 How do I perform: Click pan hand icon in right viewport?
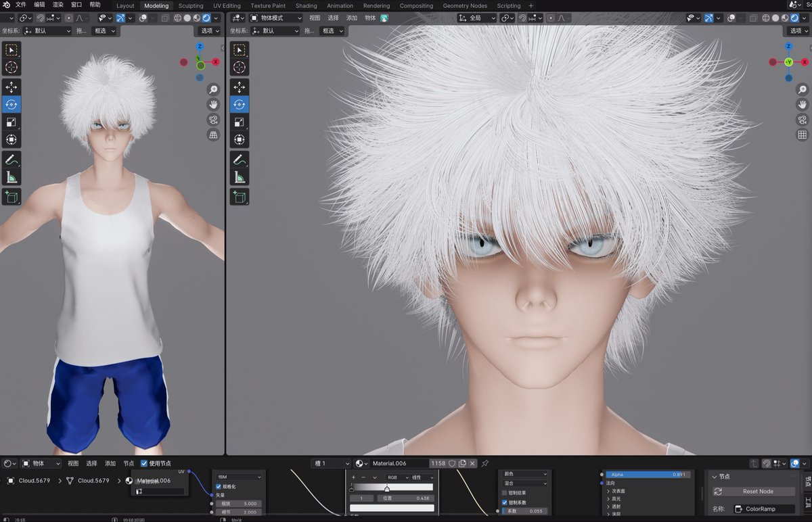[803, 105]
